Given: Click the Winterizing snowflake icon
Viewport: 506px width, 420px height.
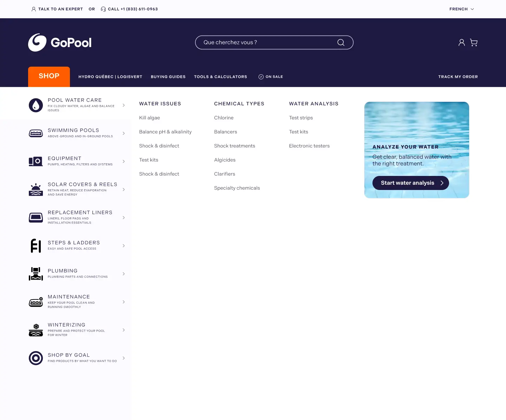Looking at the screenshot, I should [x=36, y=330].
